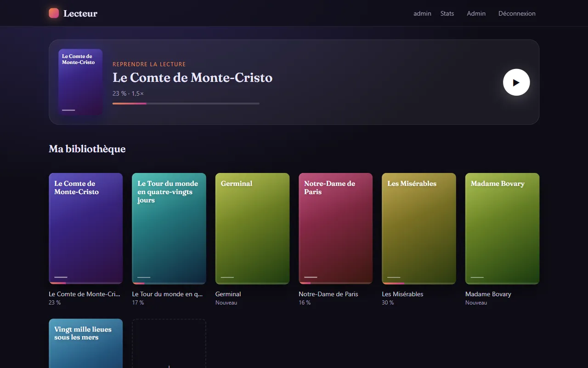Click the dashed add-book placeholder card
The height and width of the screenshot is (368, 588).
(x=169, y=343)
